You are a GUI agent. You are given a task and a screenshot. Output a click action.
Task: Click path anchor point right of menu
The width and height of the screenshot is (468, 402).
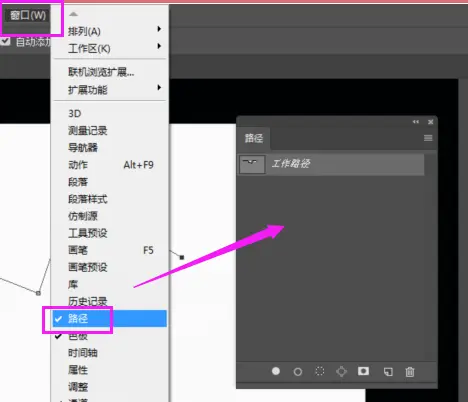(182, 257)
